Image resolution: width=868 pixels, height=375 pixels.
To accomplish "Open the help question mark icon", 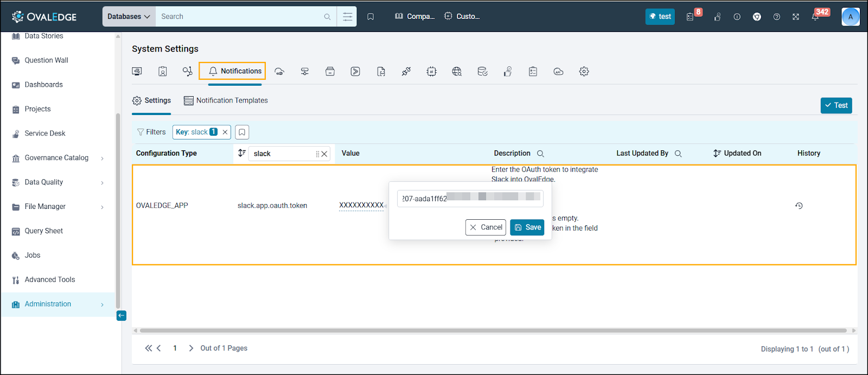I will point(777,17).
